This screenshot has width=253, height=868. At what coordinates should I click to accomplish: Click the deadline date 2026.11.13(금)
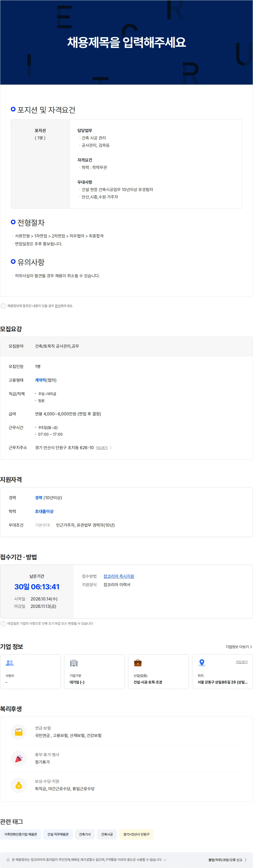tap(43, 606)
